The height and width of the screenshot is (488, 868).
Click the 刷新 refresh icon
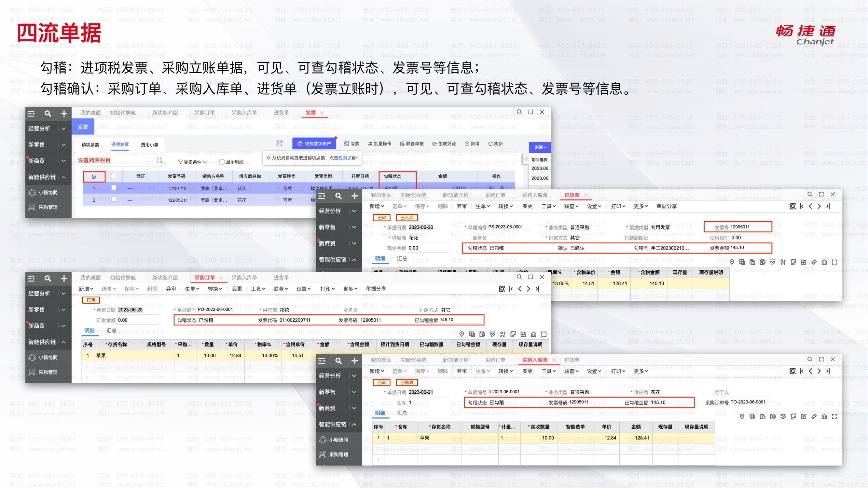pos(490,144)
